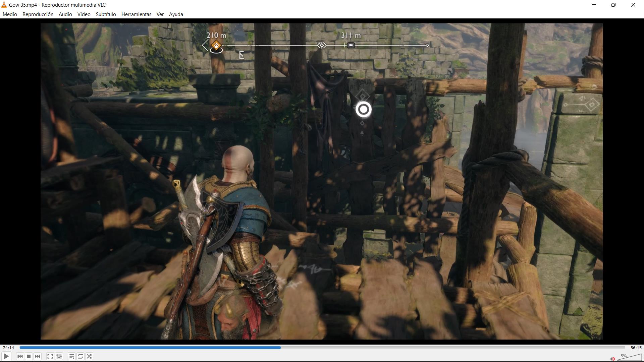Open the Subtítulo menu

(x=106, y=14)
